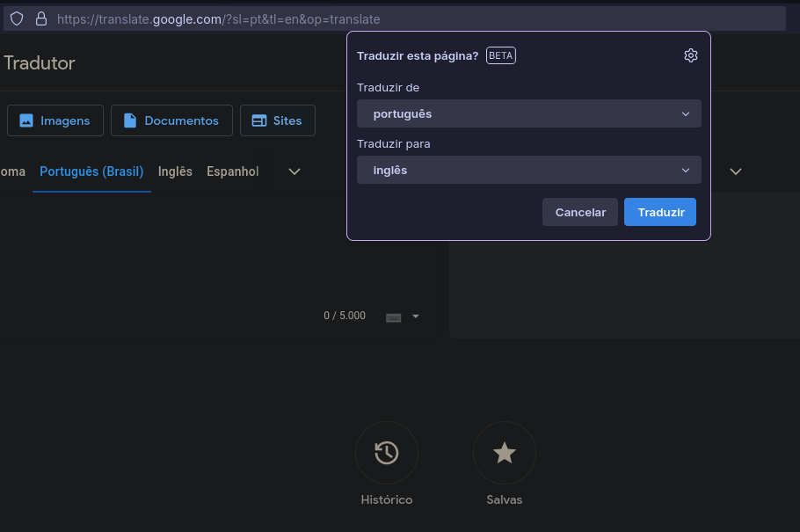The image size is (800, 532).
Task: Open the Histórico history icon
Action: click(386, 453)
